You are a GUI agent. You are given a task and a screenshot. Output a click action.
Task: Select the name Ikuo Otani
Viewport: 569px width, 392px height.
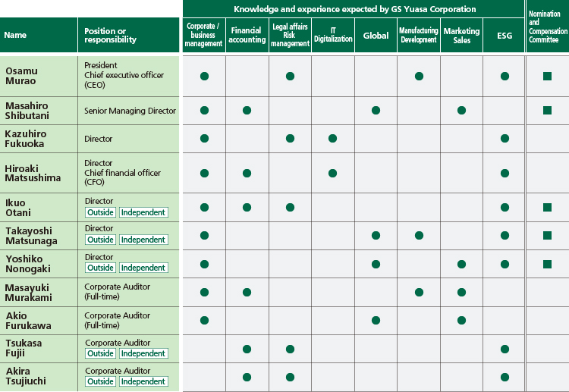17,208
